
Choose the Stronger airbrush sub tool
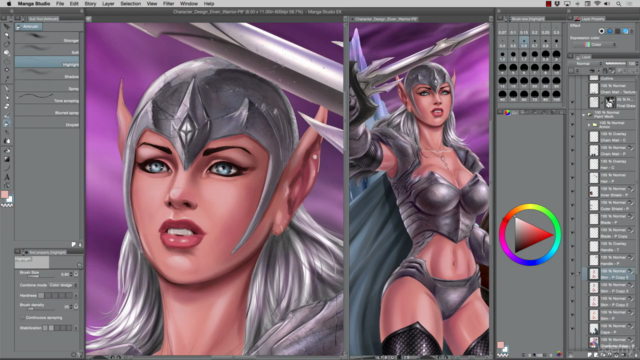pos(47,38)
